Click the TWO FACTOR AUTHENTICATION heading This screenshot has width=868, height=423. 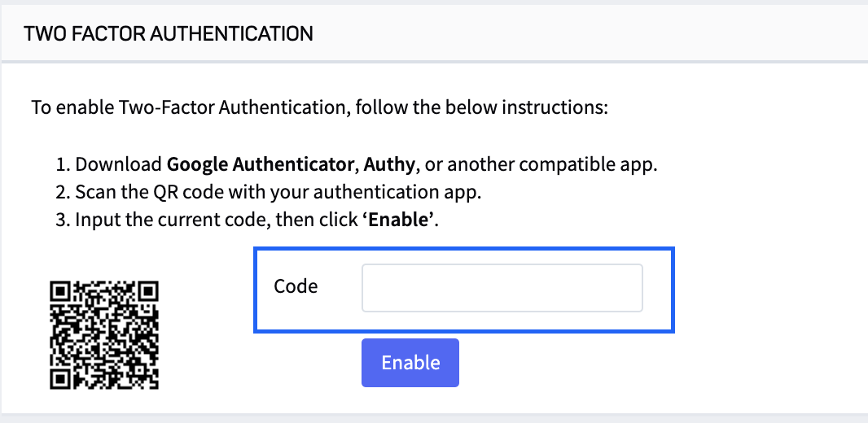tap(169, 33)
